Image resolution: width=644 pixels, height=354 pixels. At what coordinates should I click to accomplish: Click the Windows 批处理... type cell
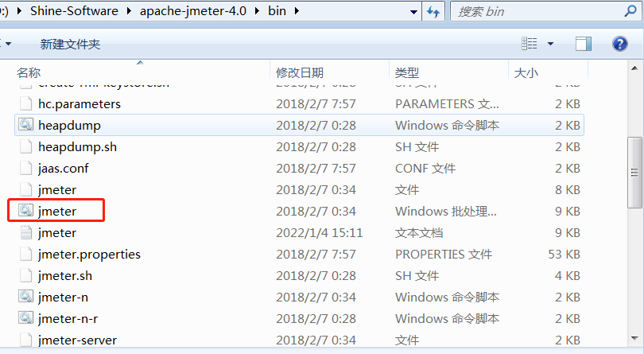click(x=445, y=211)
